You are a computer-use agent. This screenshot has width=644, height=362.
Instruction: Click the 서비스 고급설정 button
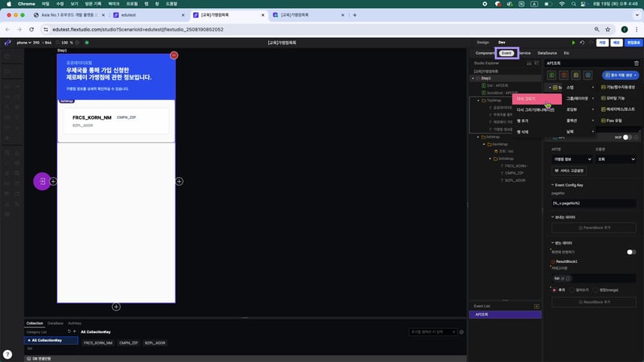[x=568, y=171]
